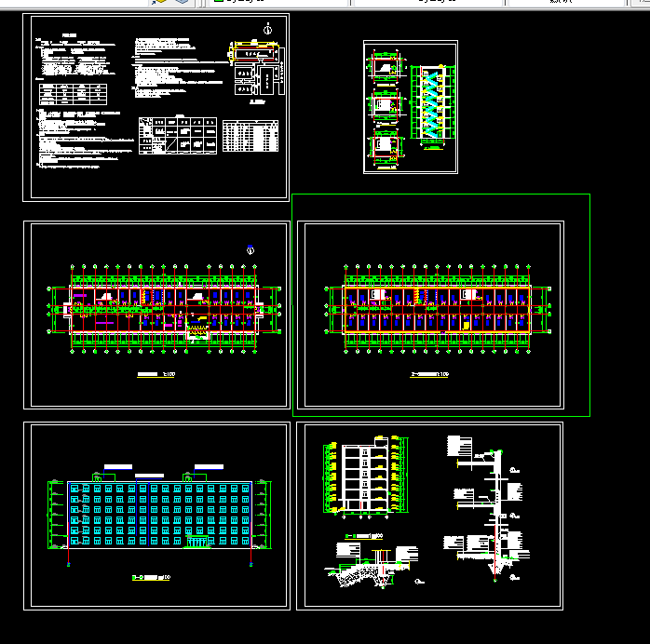This screenshot has width=650, height=644.
Task: Click the title label under the right floor plan
Action: 429,374
